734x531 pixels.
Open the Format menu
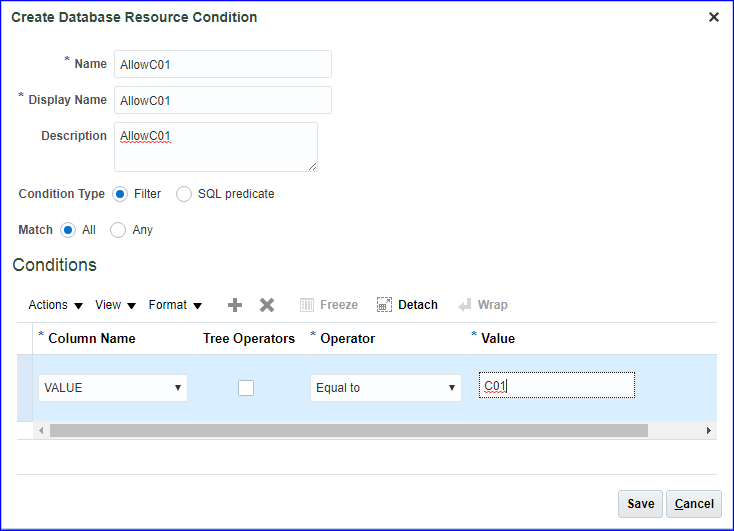pos(175,305)
